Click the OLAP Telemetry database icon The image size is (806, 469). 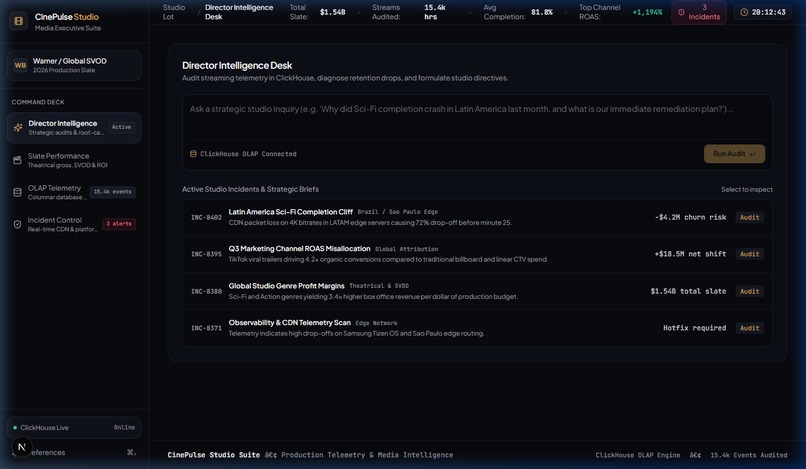click(x=17, y=192)
